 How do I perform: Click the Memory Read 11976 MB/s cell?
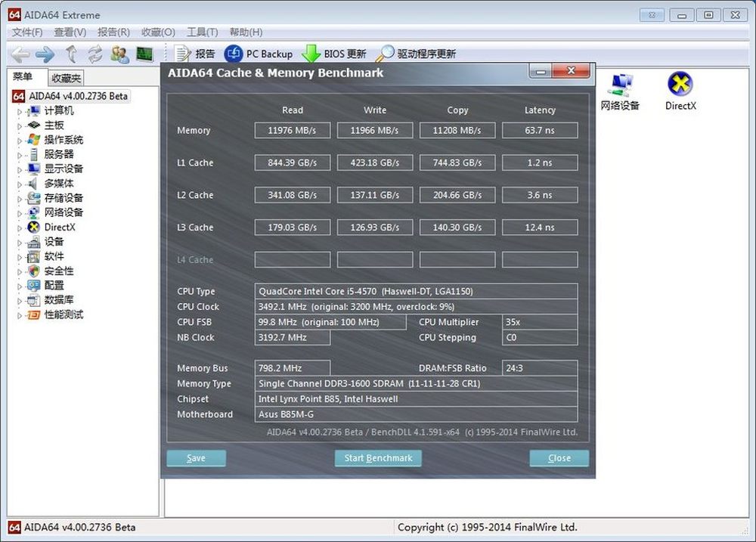(292, 130)
